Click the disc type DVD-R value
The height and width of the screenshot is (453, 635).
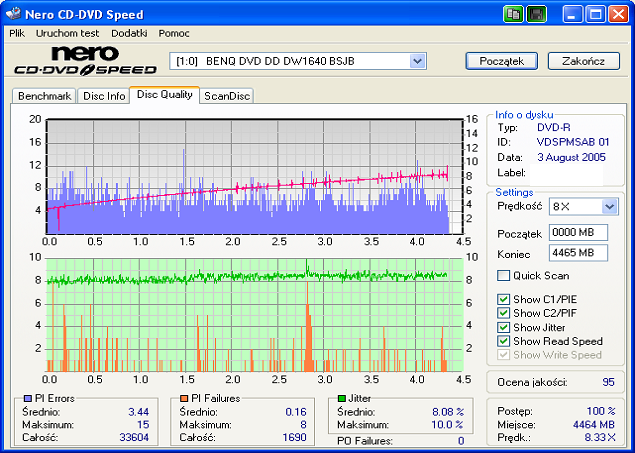coord(554,128)
